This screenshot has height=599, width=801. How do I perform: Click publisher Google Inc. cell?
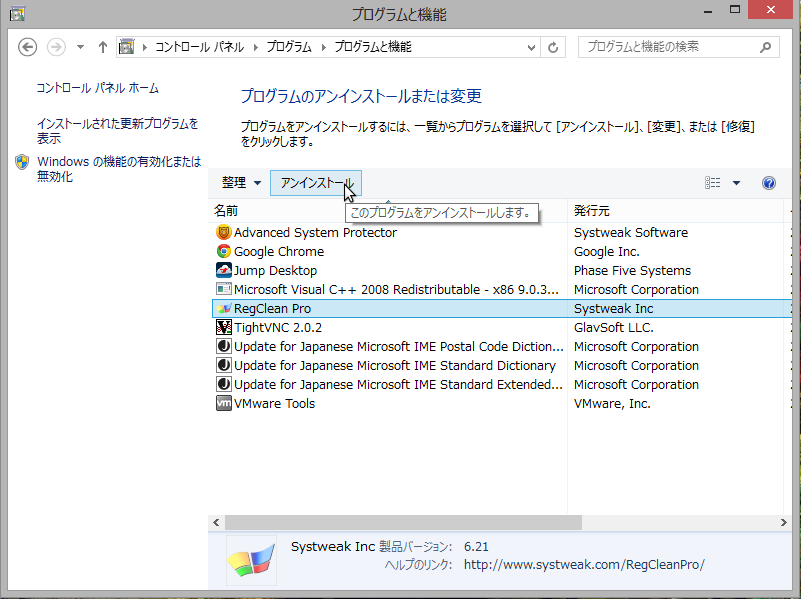click(606, 252)
